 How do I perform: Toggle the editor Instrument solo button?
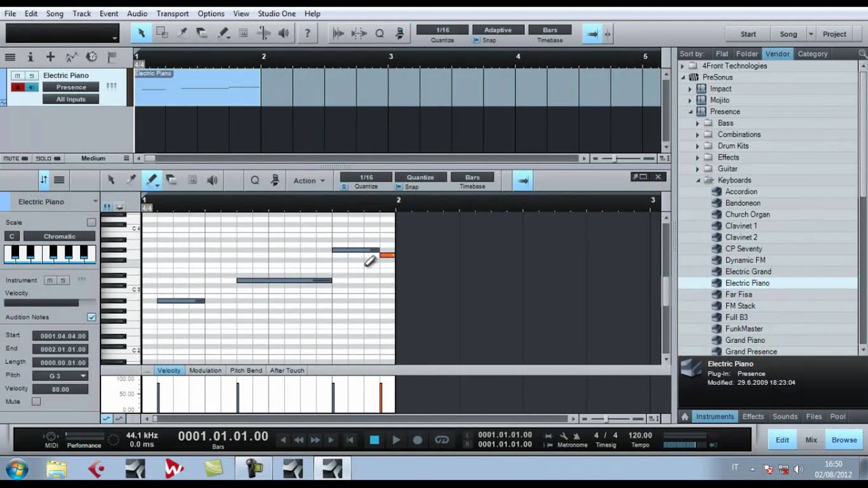(x=62, y=280)
